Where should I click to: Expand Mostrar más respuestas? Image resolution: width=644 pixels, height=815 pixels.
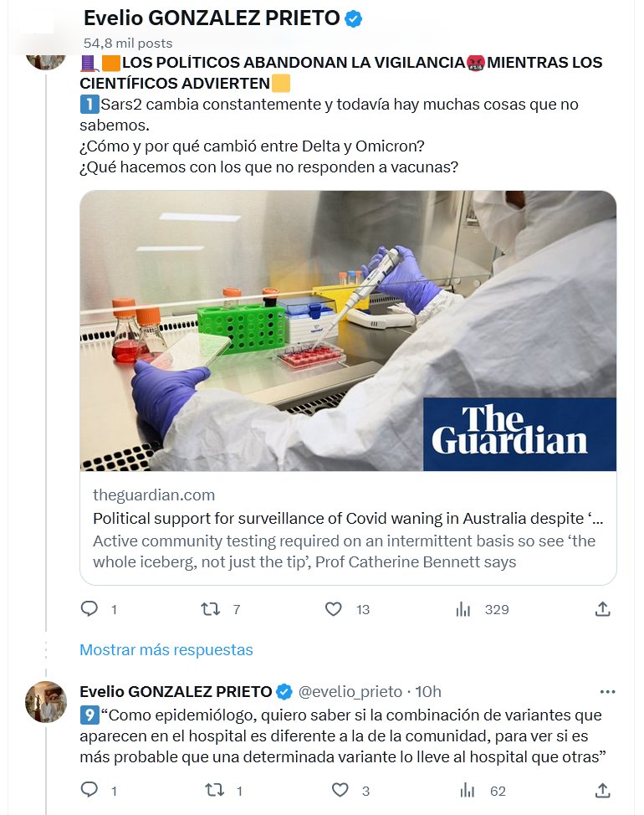coord(166,649)
